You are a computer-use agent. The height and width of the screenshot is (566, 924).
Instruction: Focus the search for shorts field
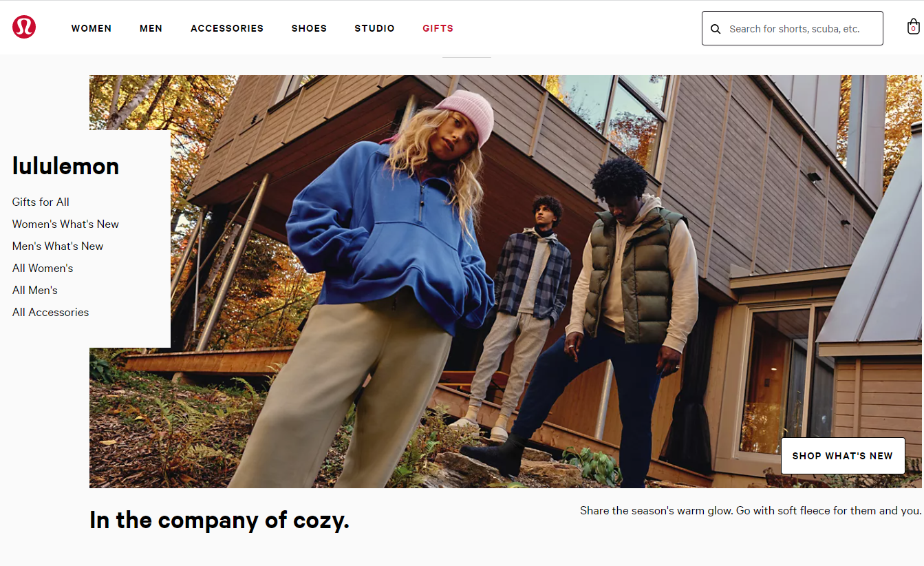pyautogui.click(x=793, y=28)
